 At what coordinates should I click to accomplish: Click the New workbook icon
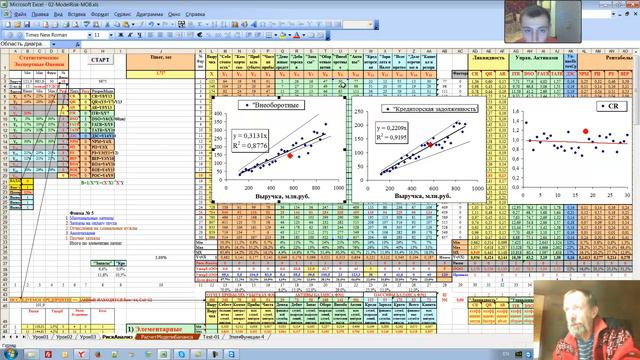tap(8, 25)
